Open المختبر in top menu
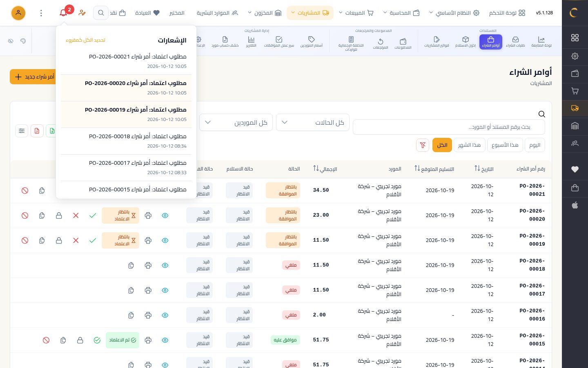588x368 pixels. (x=177, y=13)
